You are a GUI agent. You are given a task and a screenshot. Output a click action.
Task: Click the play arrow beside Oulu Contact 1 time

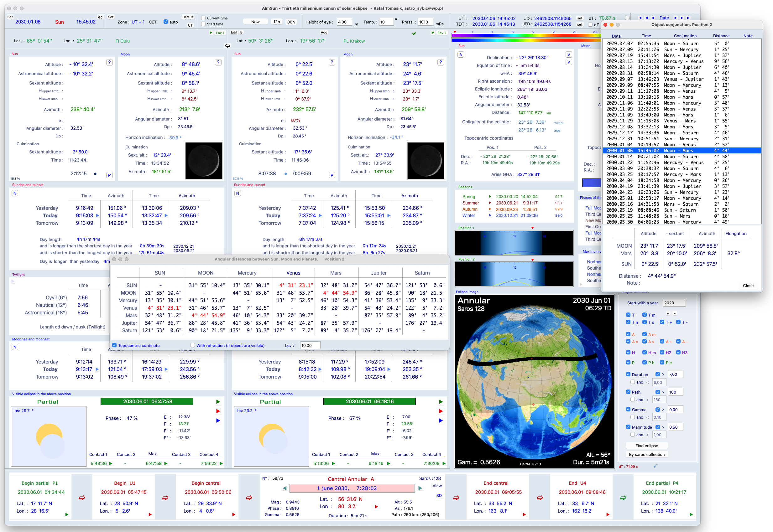click(x=110, y=463)
